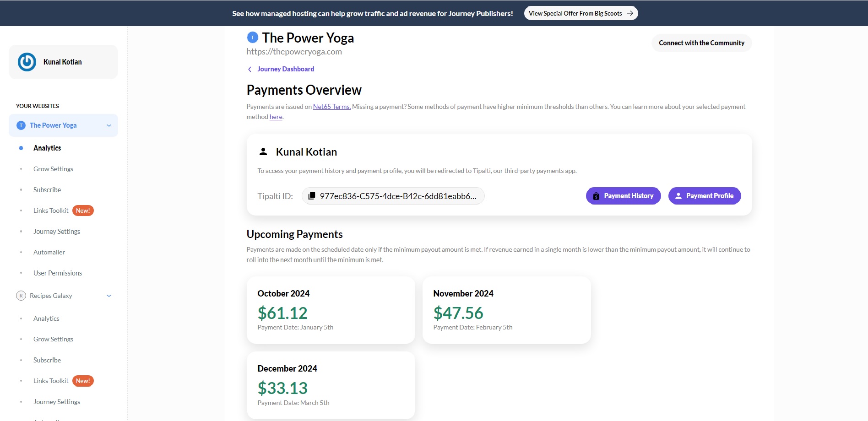Open Links Toolkit under The Power Yoga
Image resolution: width=868 pixels, height=421 pixels.
(51, 210)
